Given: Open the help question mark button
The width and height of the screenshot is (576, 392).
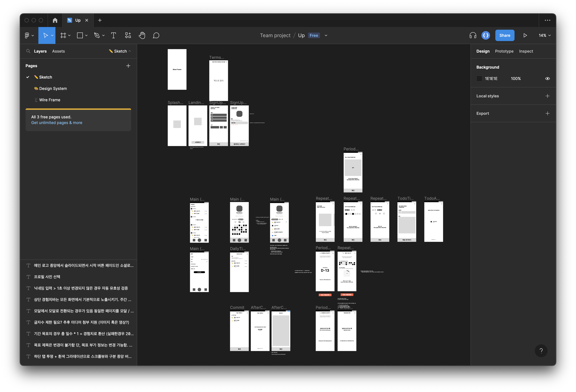Looking at the screenshot, I should tap(541, 351).
